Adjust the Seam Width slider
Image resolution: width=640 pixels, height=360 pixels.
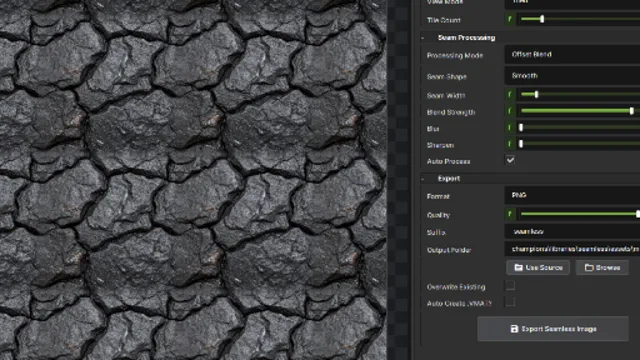coord(580,95)
